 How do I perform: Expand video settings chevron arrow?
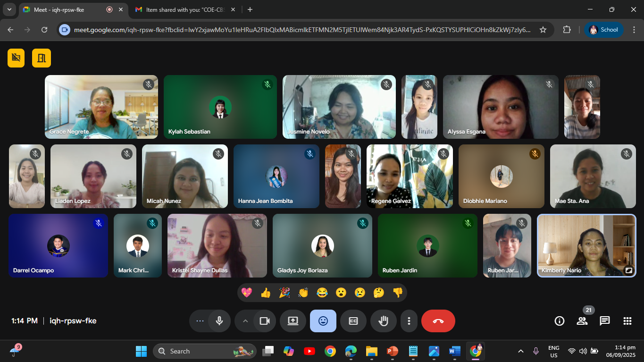click(245, 321)
